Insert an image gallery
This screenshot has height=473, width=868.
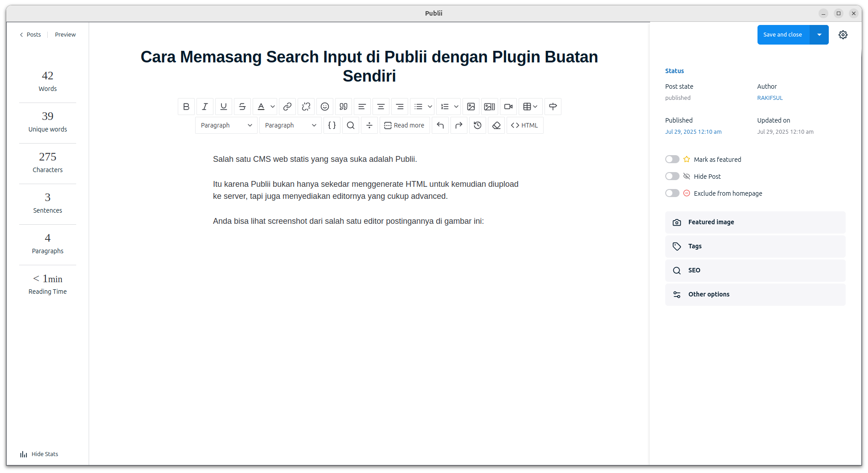(x=490, y=107)
